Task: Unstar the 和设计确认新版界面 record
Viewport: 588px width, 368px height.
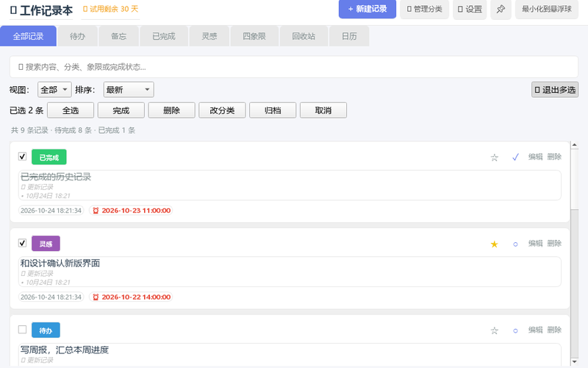Action: (494, 244)
